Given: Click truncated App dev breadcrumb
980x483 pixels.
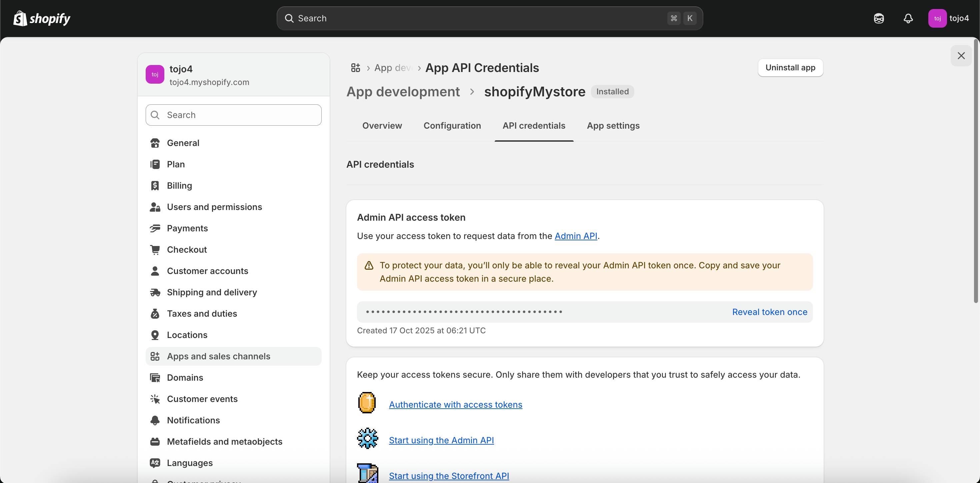Looking at the screenshot, I should coord(393,68).
